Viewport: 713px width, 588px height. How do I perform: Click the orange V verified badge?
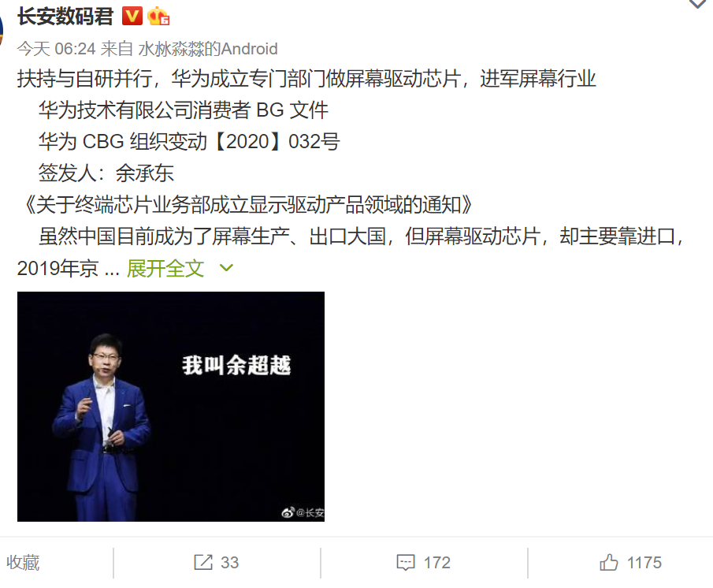click(x=132, y=17)
